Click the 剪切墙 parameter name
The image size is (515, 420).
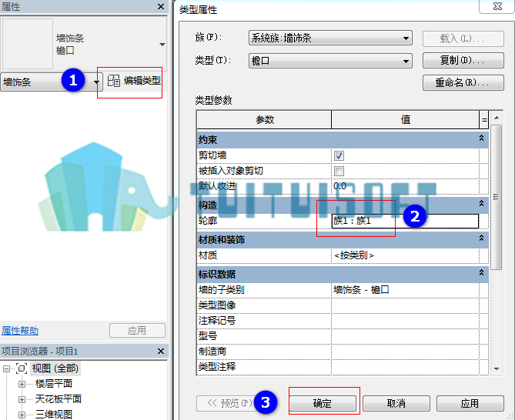[x=212, y=155]
